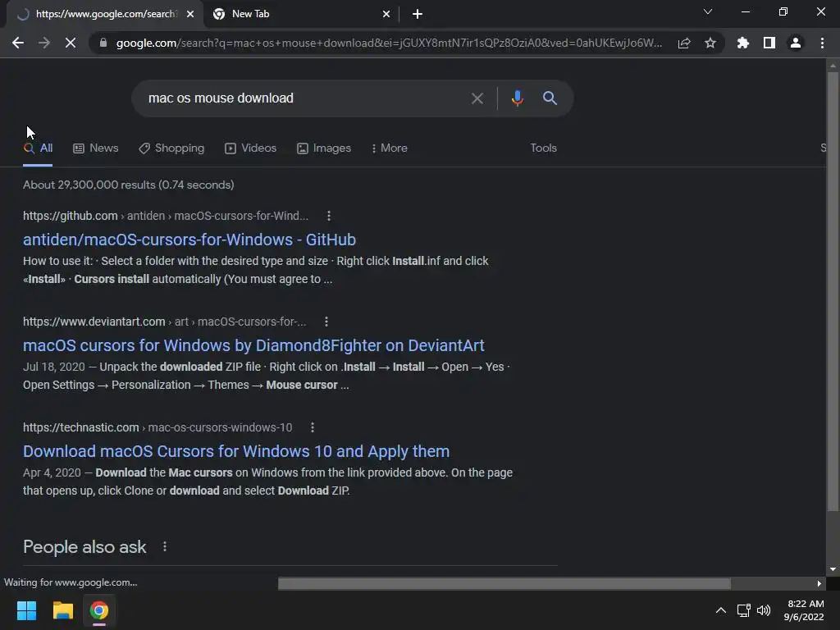This screenshot has width=840, height=630.
Task: Open network status tray icon
Action: 743,610
